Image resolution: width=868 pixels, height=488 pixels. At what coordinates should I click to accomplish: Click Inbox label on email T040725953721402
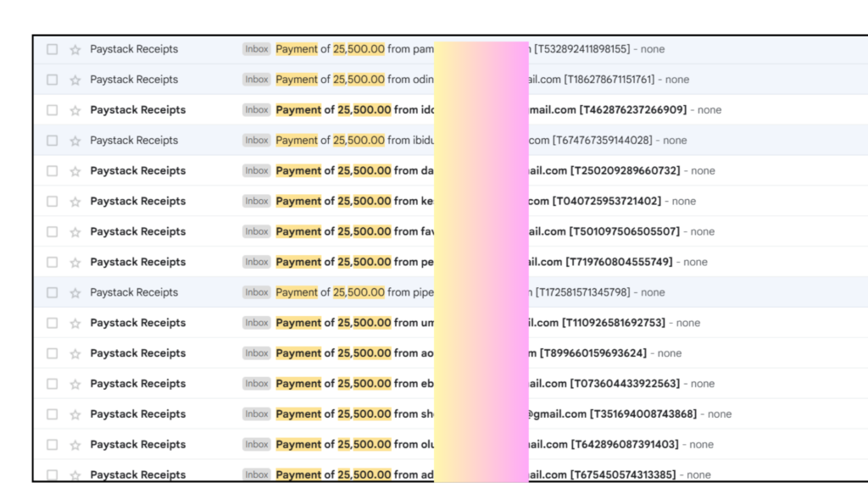click(256, 201)
